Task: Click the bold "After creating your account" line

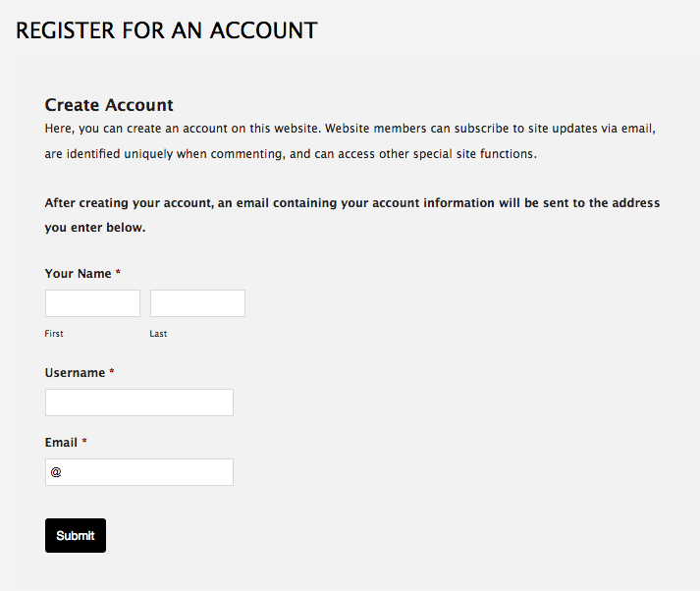Action: coord(352,203)
